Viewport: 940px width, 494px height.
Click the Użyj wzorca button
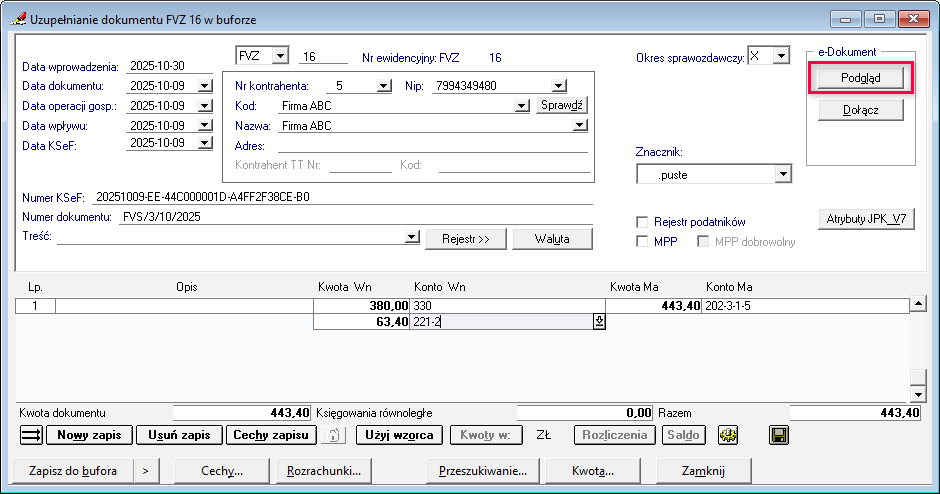399,435
